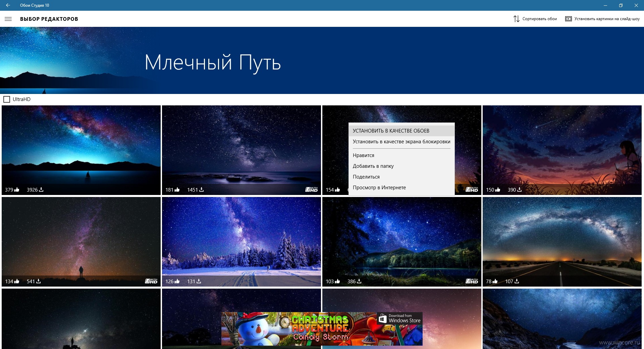Select 'Поделиться' in the context menu
644x349 pixels.
tap(401, 177)
